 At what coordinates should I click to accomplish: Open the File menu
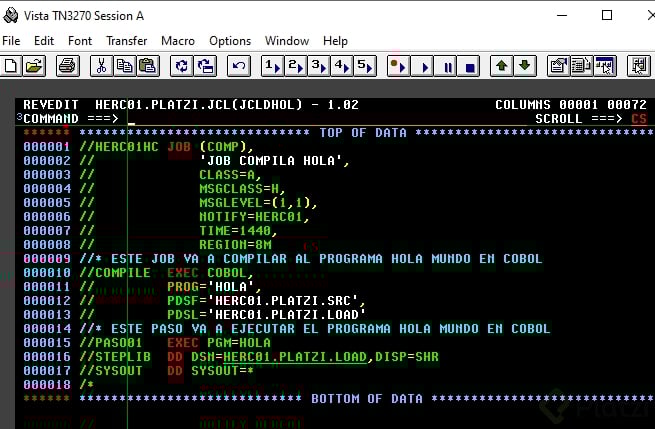11,41
